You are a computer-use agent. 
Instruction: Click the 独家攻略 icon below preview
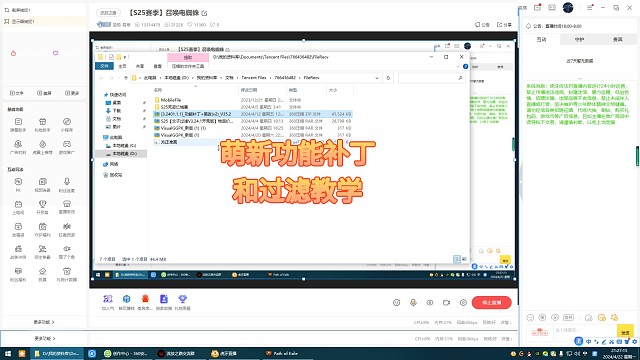pyautogui.click(x=164, y=299)
